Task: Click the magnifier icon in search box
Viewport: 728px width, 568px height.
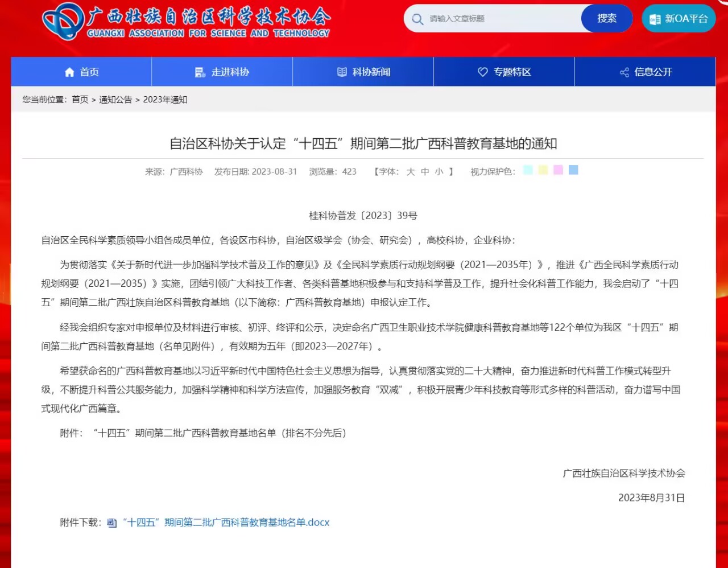Action: click(x=417, y=19)
